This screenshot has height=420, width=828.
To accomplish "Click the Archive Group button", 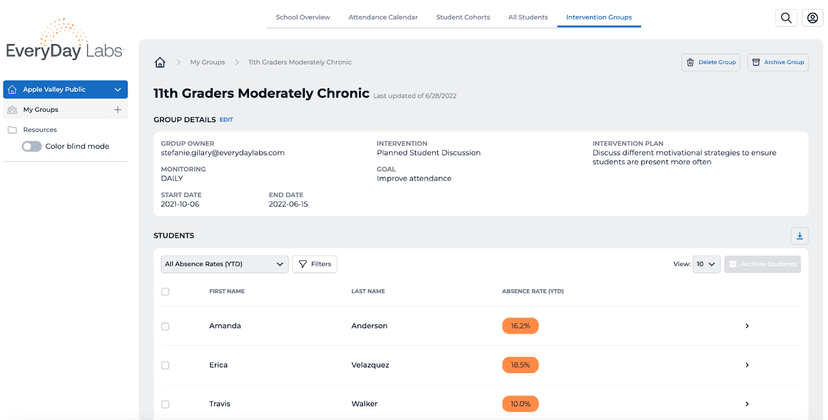I will (x=777, y=62).
